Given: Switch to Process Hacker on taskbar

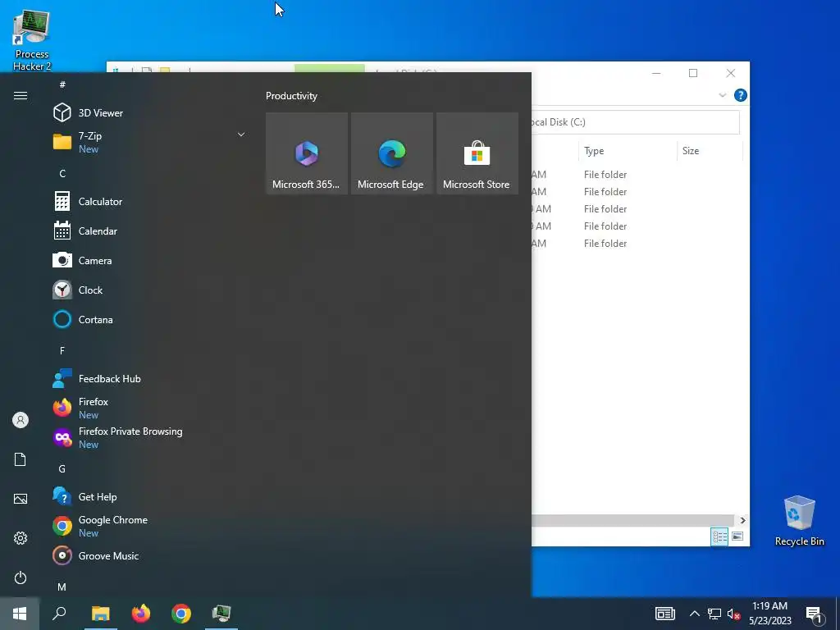Looking at the screenshot, I should (221, 614).
